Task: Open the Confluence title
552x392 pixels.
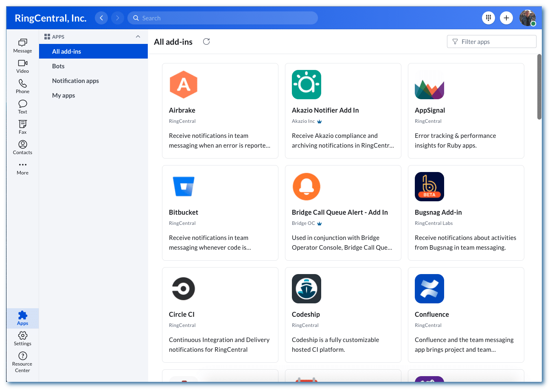Action: tap(432, 314)
